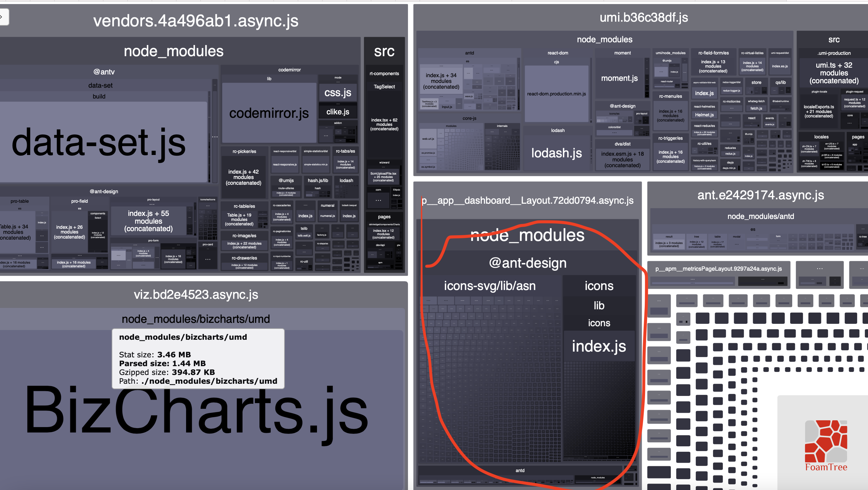
Task: Click the data-set.js module block
Action: pyautogui.click(x=99, y=142)
